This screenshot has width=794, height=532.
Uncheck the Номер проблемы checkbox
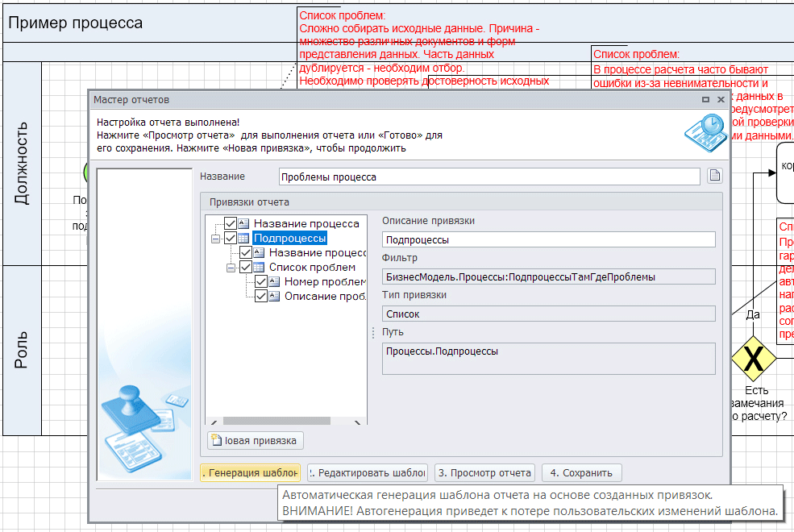[261, 281]
